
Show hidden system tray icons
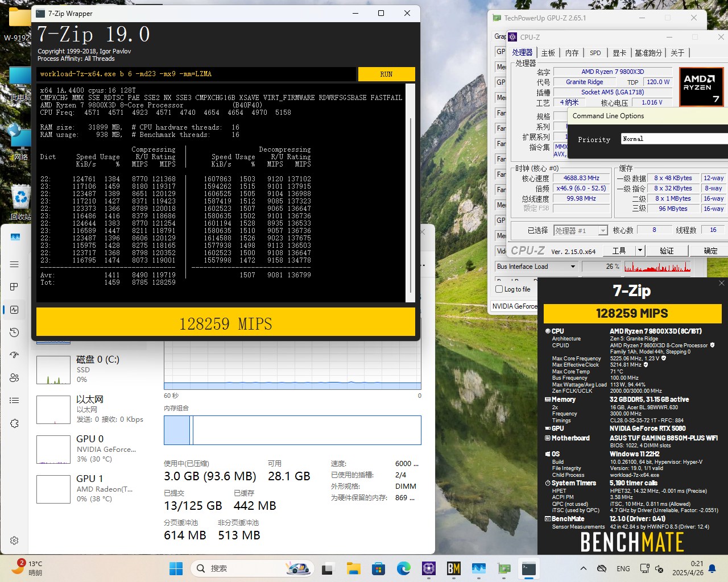tap(584, 568)
